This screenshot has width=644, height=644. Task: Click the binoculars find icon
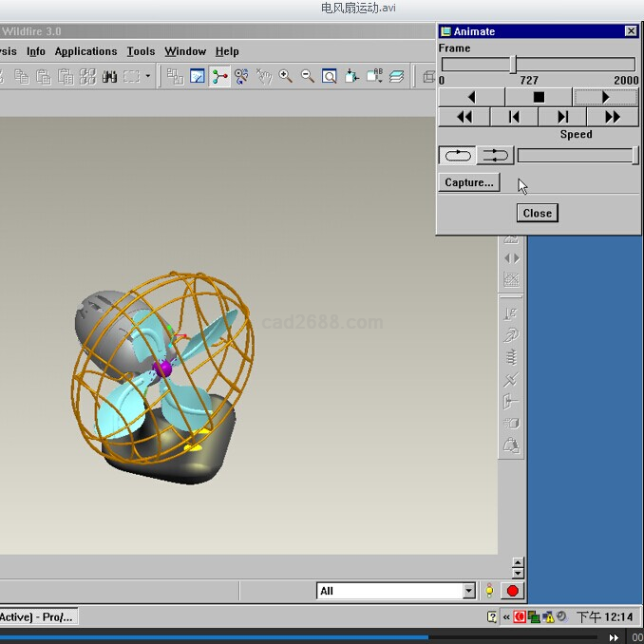[x=109, y=77]
